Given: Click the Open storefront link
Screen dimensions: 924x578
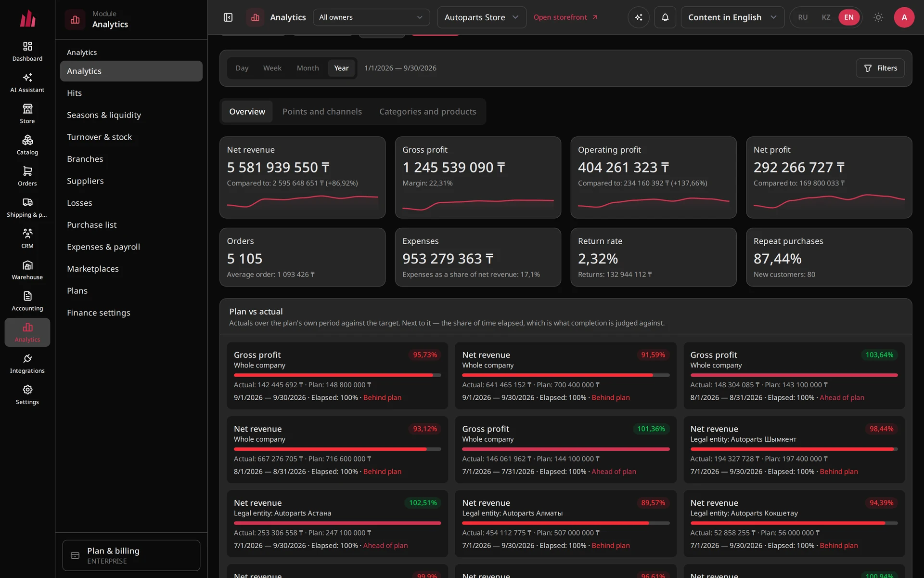Looking at the screenshot, I should (565, 17).
